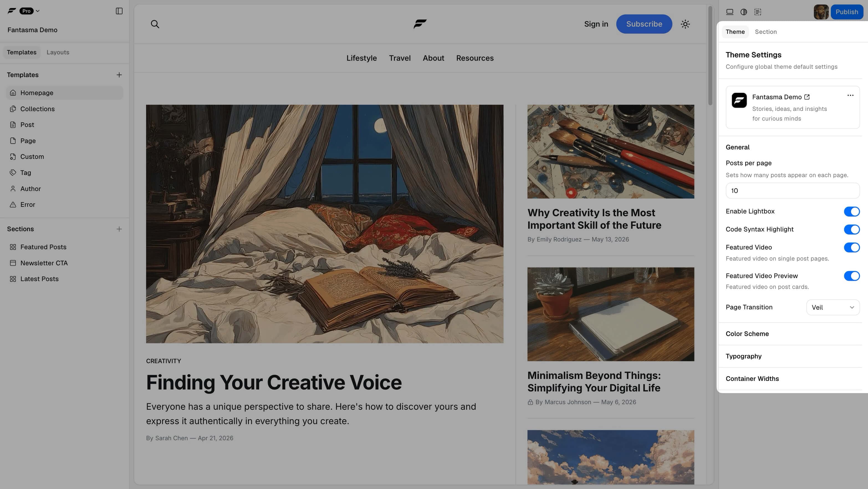Click the Subscribe button

point(644,24)
